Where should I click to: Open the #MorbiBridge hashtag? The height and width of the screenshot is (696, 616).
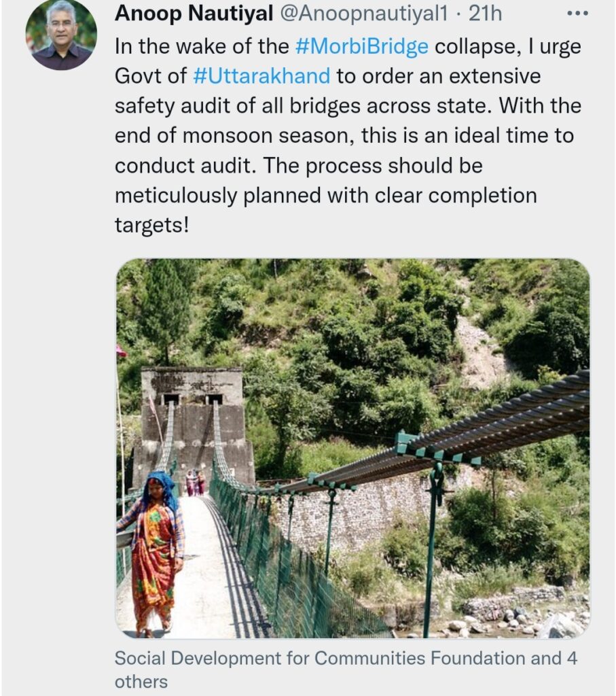pyautogui.click(x=362, y=47)
